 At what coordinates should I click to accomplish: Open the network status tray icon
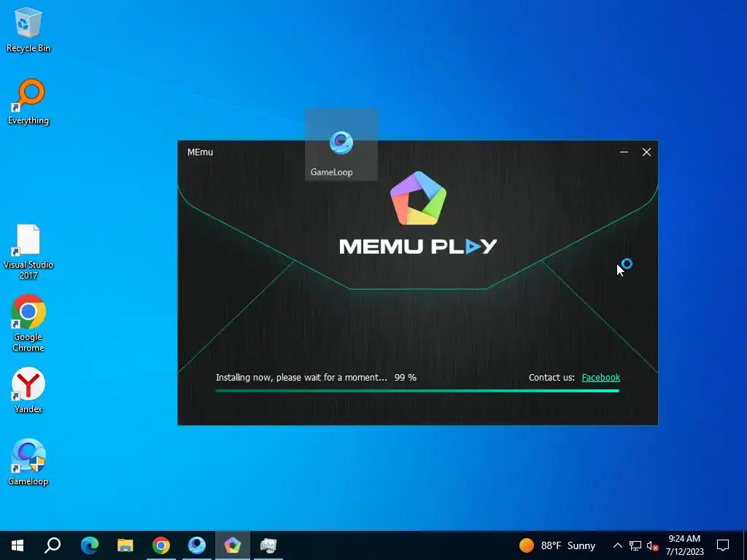[x=635, y=545]
